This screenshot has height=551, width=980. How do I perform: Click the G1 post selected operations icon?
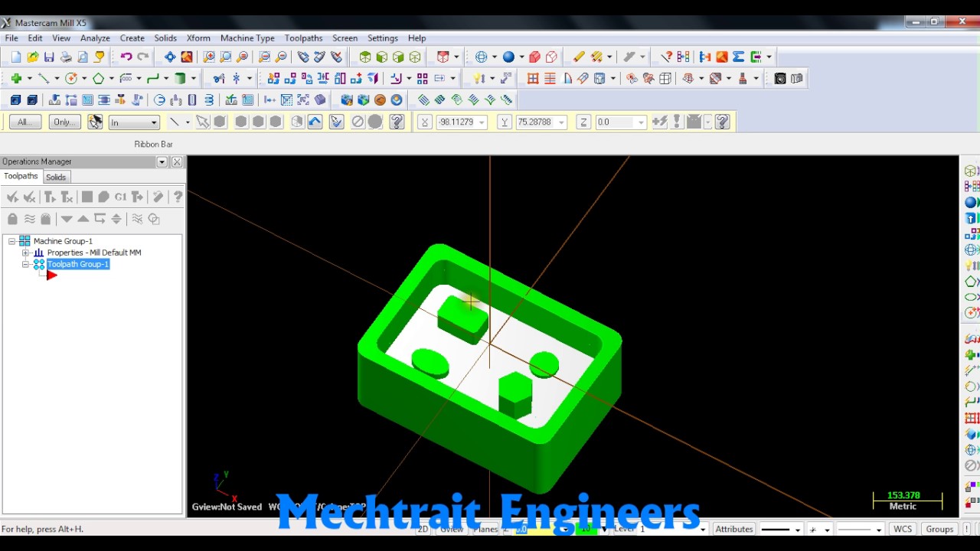click(120, 197)
